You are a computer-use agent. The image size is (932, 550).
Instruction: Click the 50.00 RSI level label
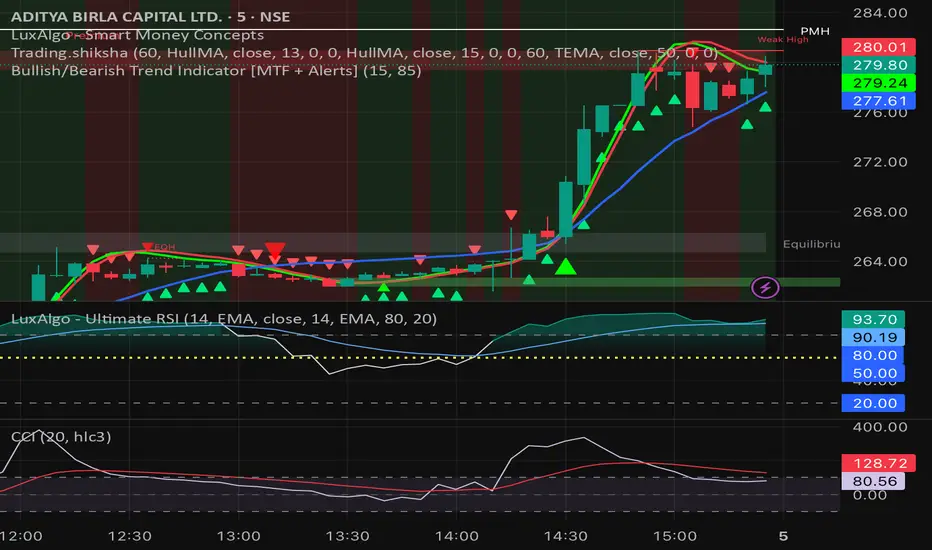pyautogui.click(x=873, y=373)
